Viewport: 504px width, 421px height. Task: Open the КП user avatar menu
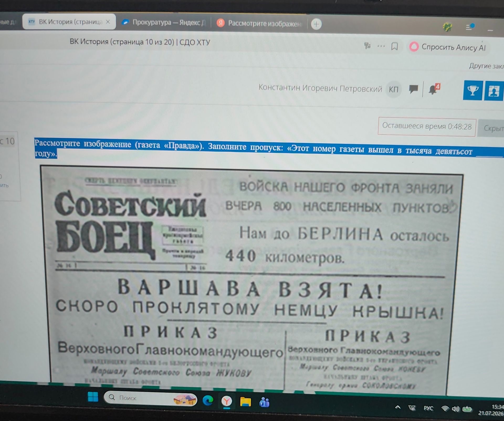point(393,90)
